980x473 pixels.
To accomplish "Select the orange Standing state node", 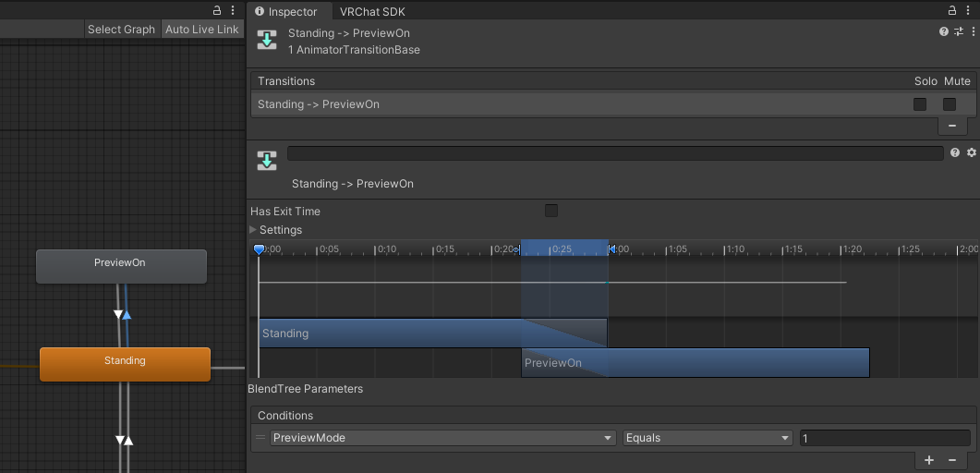I will [x=125, y=364].
